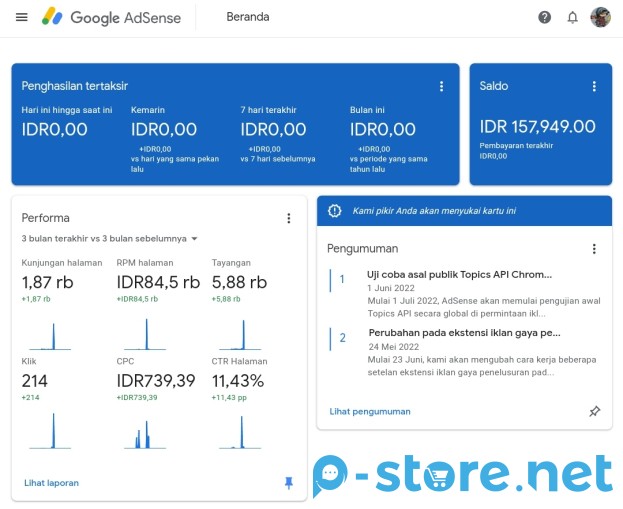This screenshot has height=509, width=623.
Task: Click Pembayaran terakhir text
Action: point(516,145)
